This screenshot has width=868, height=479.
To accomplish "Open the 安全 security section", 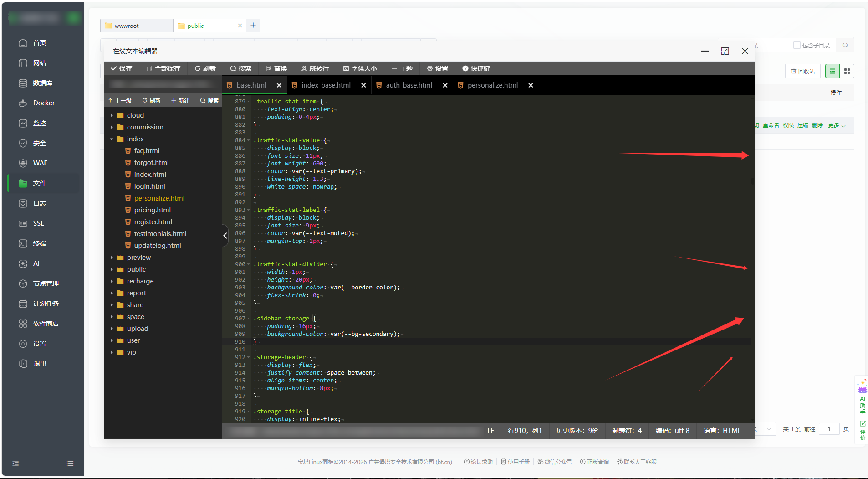I will point(39,143).
